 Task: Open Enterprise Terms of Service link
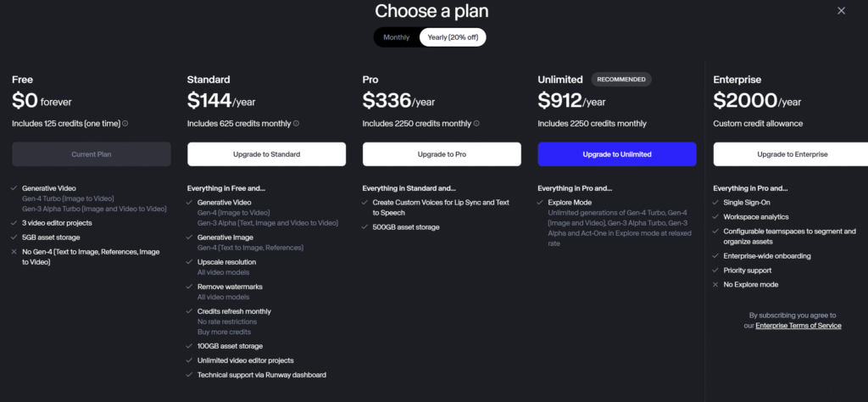(x=798, y=326)
